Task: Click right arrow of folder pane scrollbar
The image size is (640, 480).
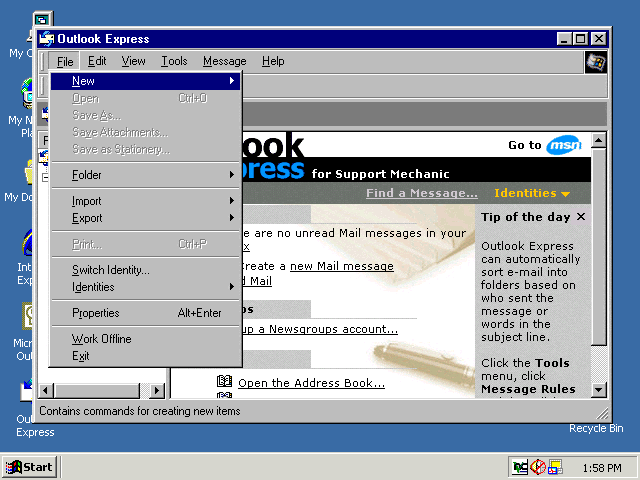Action: 156,391
